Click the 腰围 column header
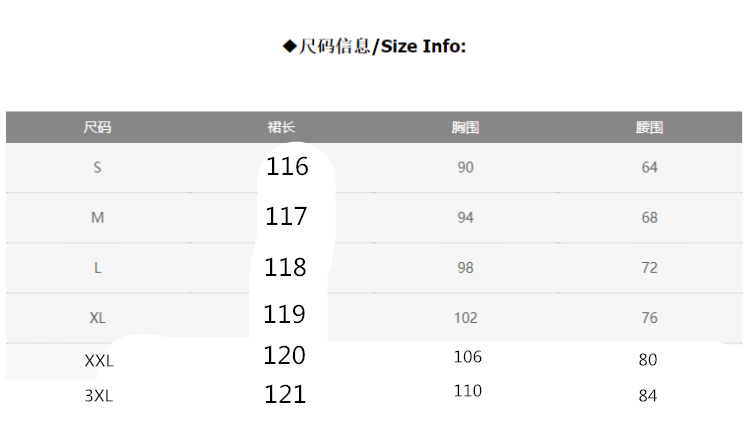This screenshot has height=429, width=750. coord(649,127)
